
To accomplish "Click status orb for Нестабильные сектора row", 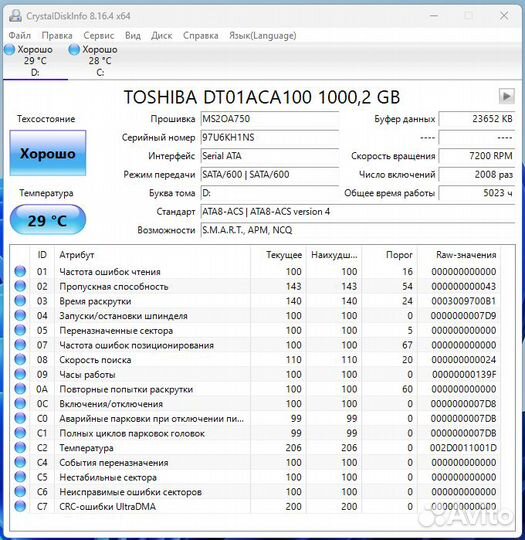I will coord(20,477).
